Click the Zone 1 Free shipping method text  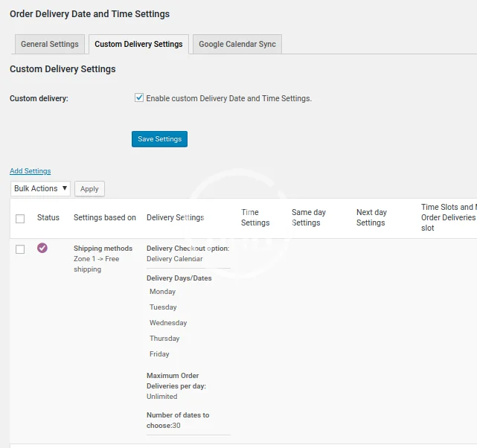96,264
